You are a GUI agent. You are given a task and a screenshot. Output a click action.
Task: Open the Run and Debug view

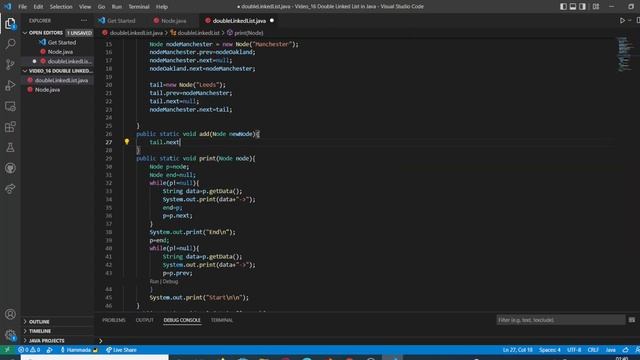(10, 85)
